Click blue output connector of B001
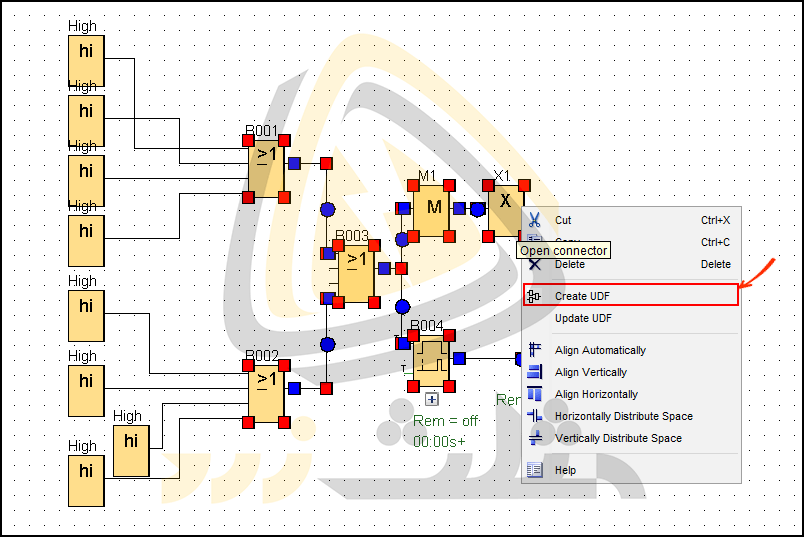The height and width of the screenshot is (537, 804). tap(294, 163)
